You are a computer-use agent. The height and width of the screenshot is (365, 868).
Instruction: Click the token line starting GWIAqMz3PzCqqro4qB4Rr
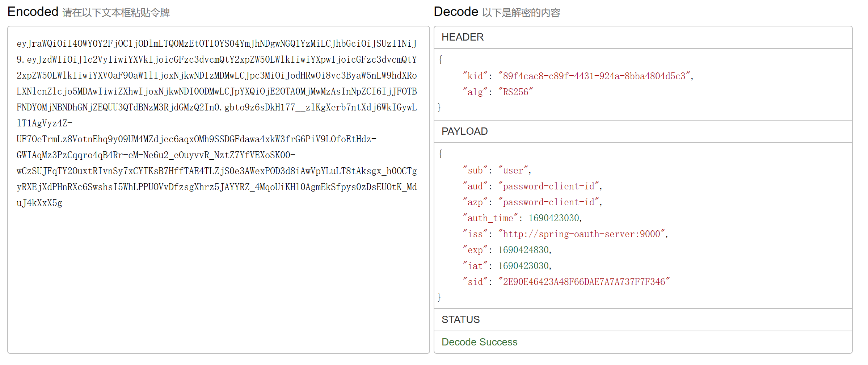pos(156,155)
